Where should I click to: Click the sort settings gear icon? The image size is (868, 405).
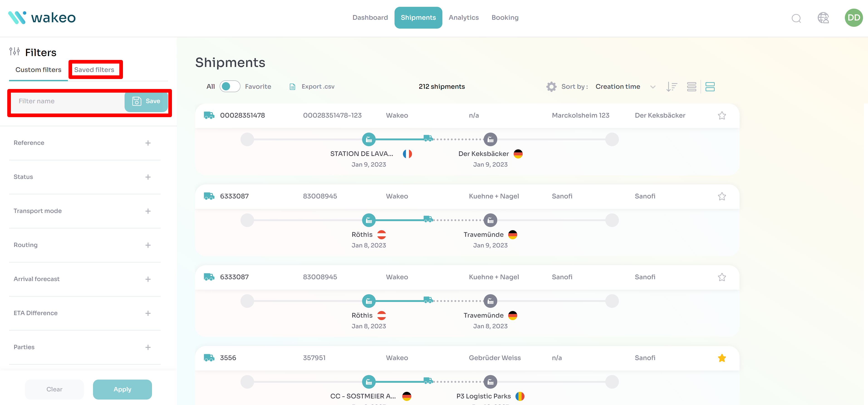(x=551, y=87)
